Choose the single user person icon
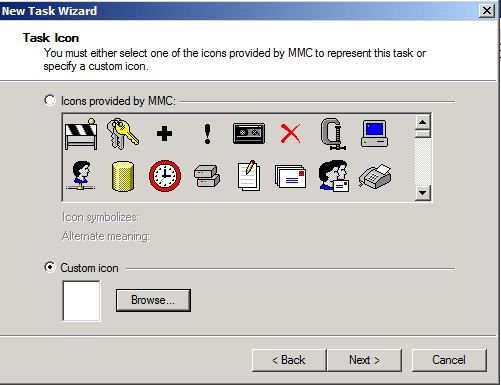 click(x=81, y=175)
